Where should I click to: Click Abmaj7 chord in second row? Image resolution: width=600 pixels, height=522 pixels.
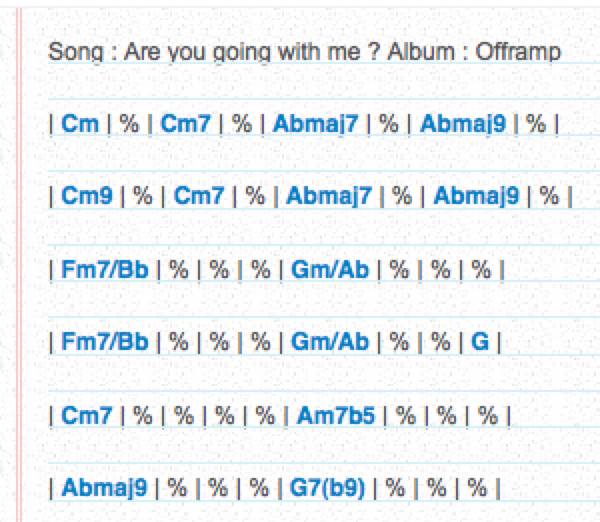click(329, 196)
